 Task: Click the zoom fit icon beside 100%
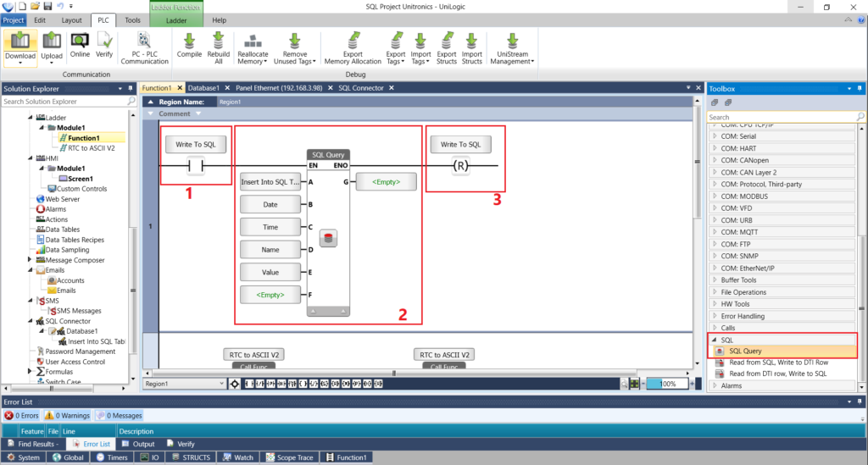pos(634,384)
